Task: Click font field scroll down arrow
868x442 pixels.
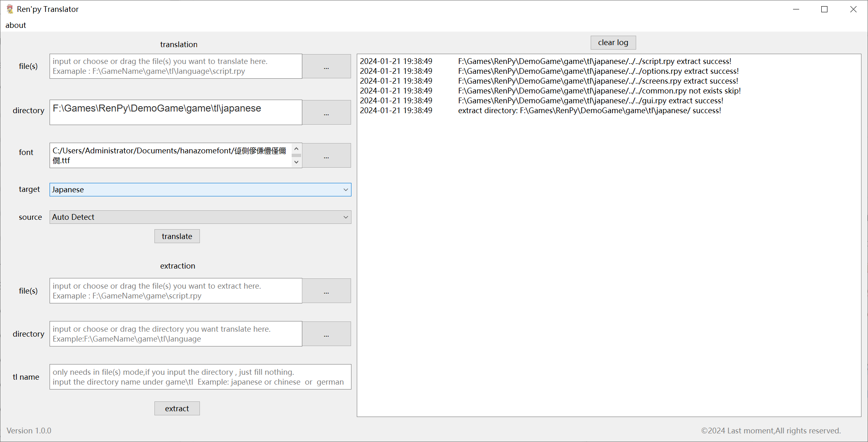Action: click(297, 162)
